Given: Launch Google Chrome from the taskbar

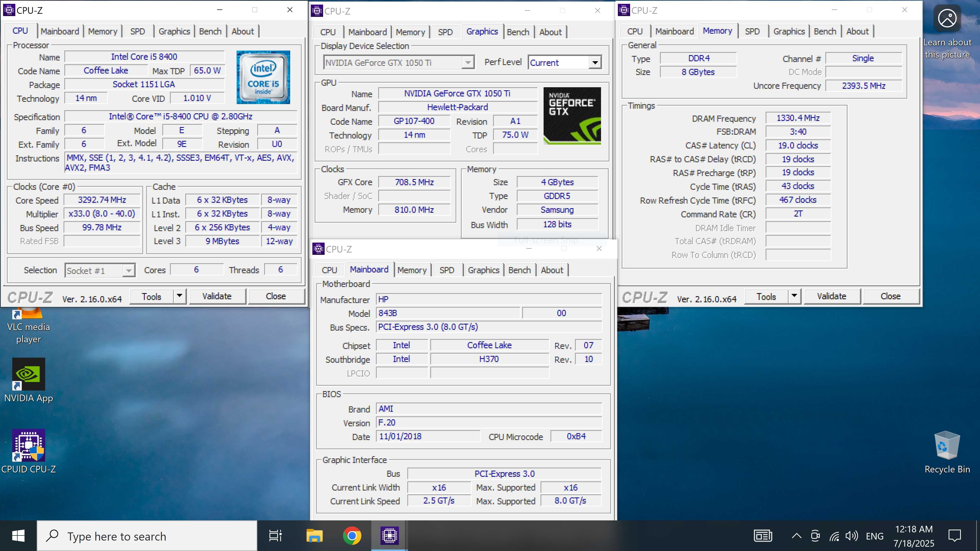Looking at the screenshot, I should 352,536.
